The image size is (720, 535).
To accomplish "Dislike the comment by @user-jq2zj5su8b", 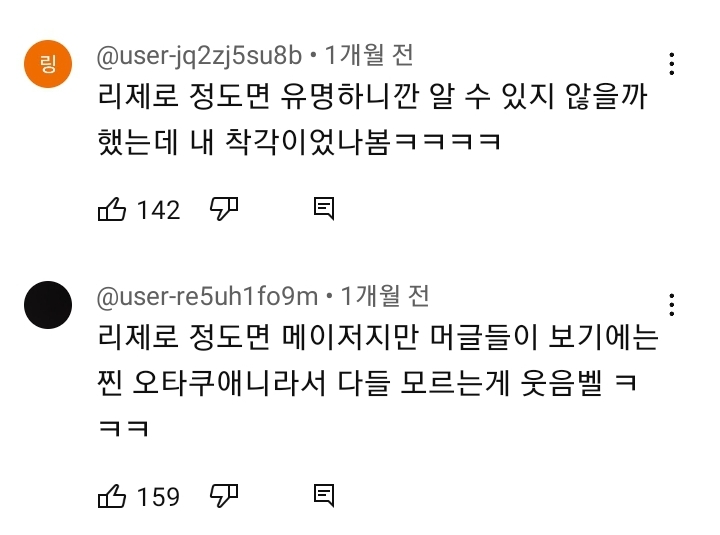I will (223, 208).
